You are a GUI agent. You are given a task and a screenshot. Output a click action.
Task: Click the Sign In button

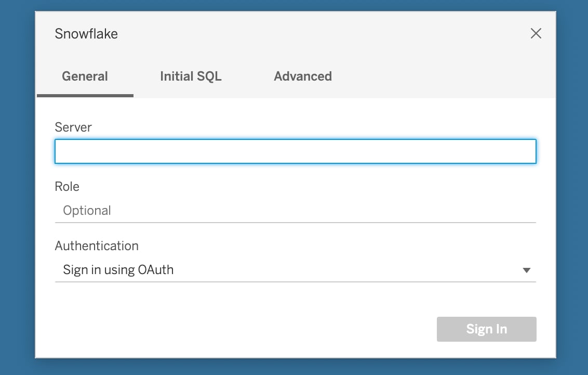pos(486,329)
